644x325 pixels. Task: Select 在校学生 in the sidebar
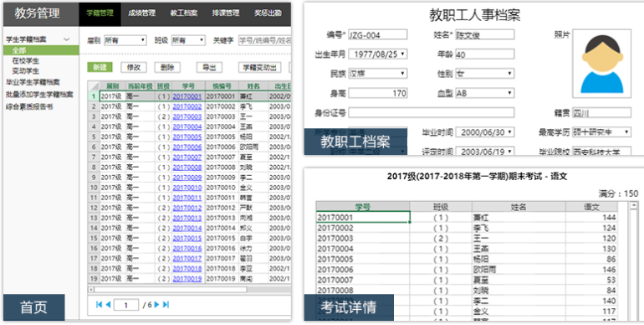(25, 61)
